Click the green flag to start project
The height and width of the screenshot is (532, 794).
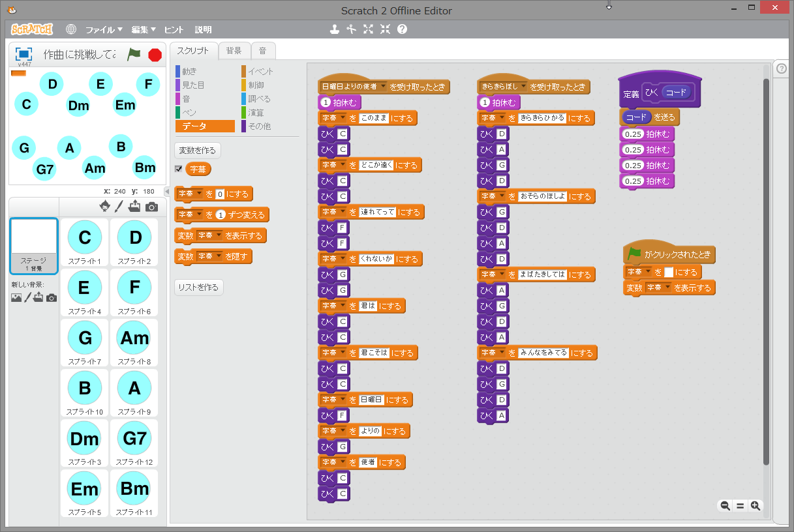[x=134, y=54]
